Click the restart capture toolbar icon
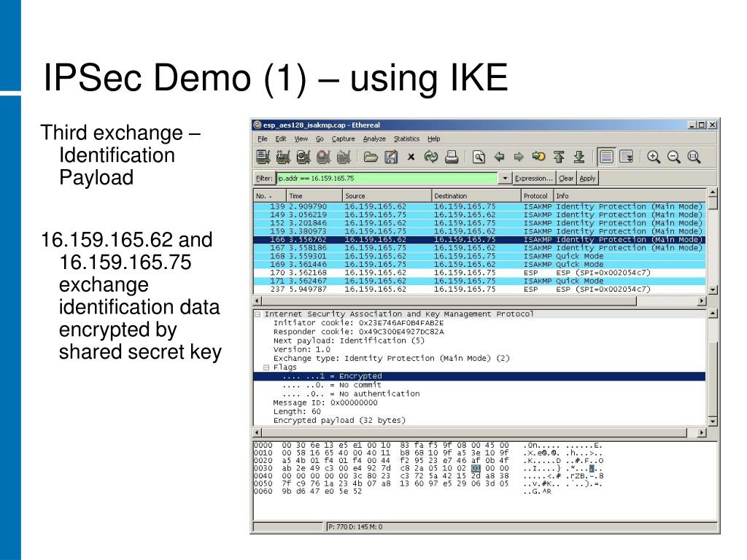Viewport: 747px width, 560px height. [344, 157]
